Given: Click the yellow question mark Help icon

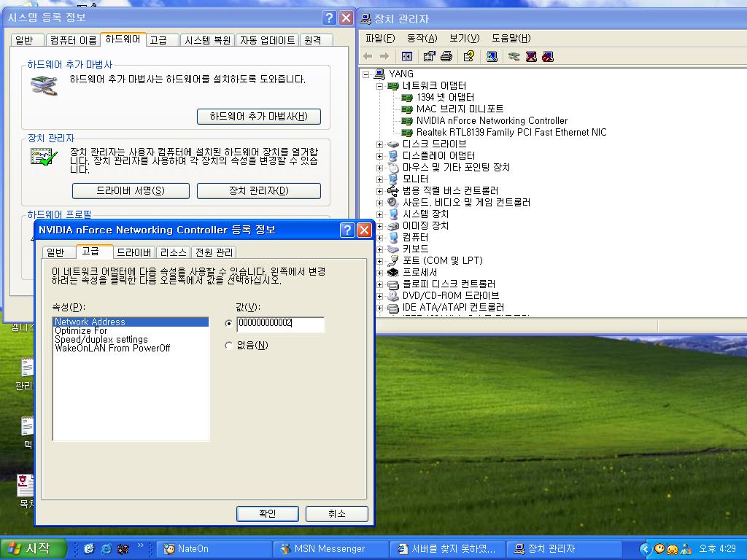Looking at the screenshot, I should (x=469, y=56).
